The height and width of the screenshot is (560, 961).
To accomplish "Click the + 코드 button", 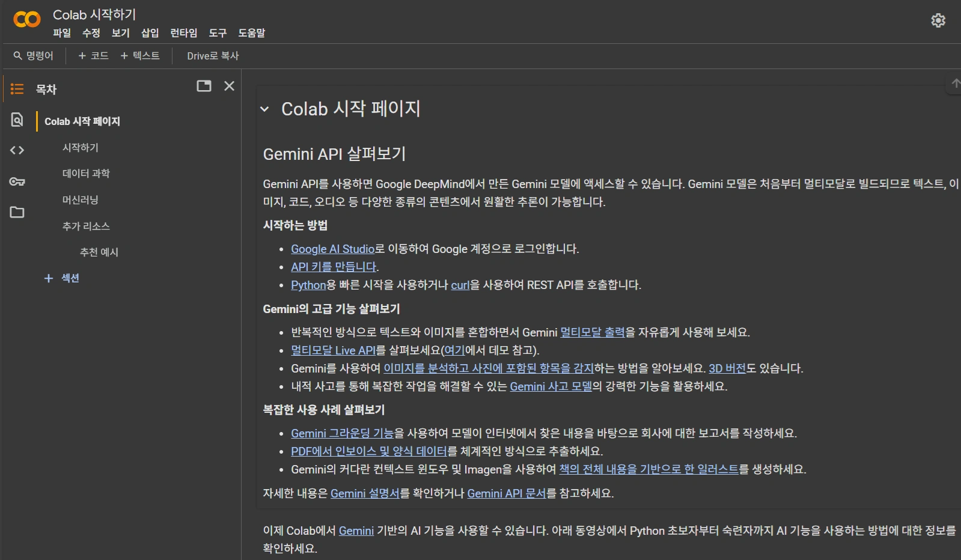I will [x=93, y=56].
